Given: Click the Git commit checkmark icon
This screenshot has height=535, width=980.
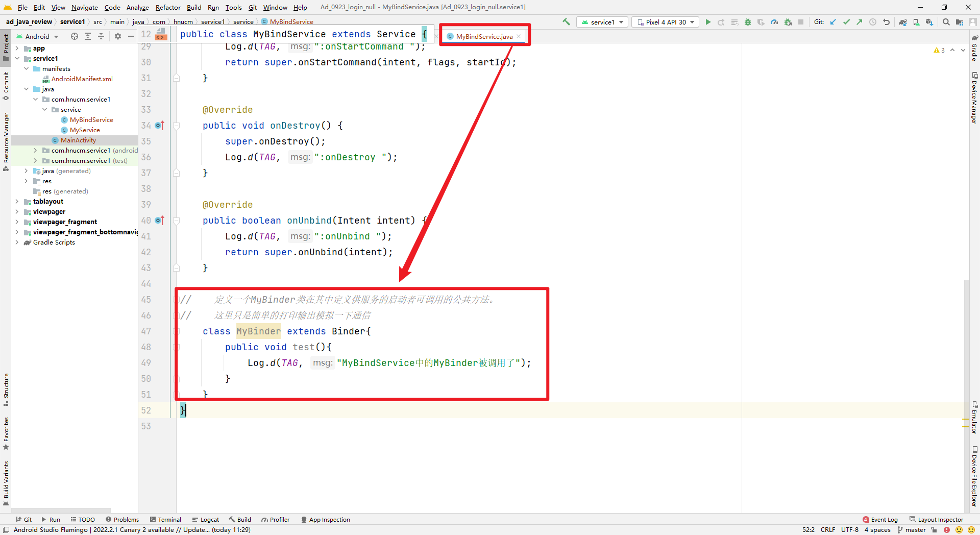Looking at the screenshot, I should [846, 22].
